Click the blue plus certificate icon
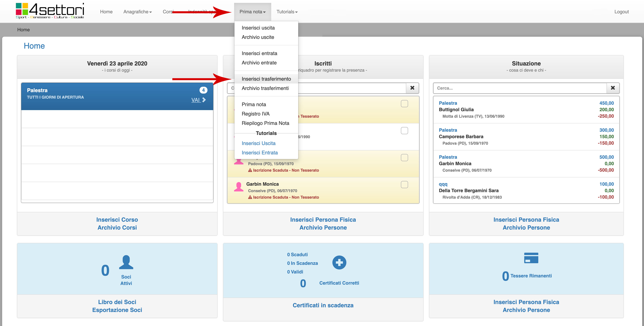The image size is (644, 326). pyautogui.click(x=339, y=262)
